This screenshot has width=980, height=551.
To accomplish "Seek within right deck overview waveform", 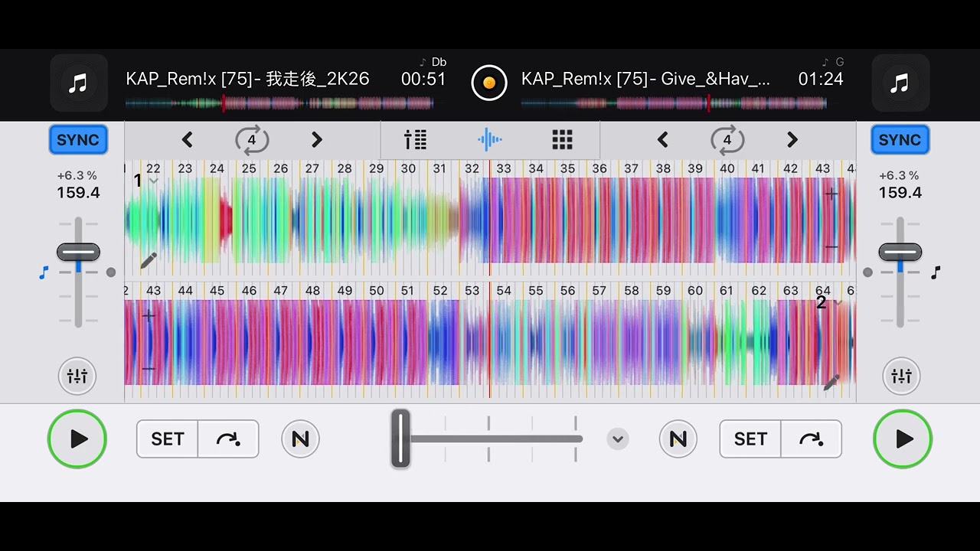I will (x=674, y=103).
